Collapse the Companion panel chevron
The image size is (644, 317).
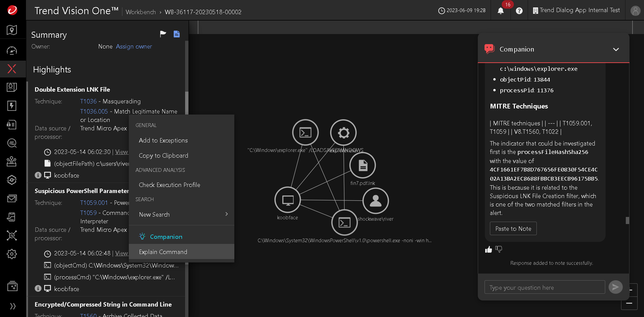(616, 50)
